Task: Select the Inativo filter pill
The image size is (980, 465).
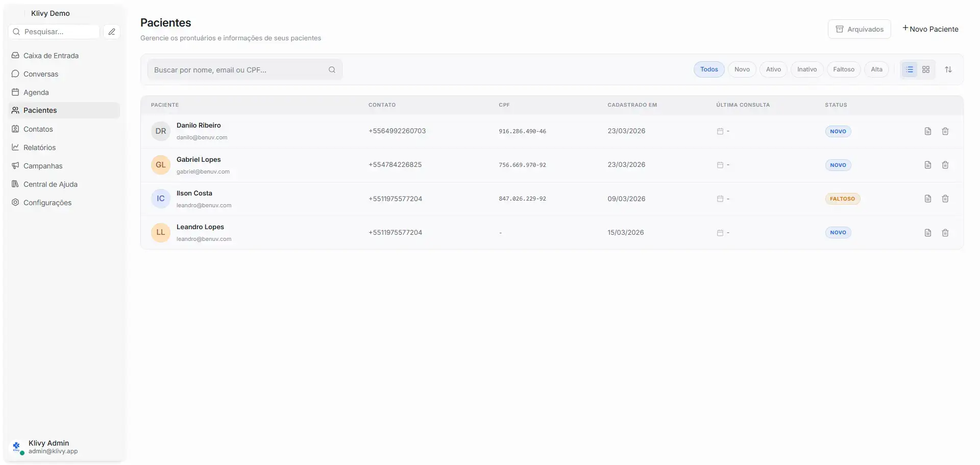Action: (x=806, y=69)
